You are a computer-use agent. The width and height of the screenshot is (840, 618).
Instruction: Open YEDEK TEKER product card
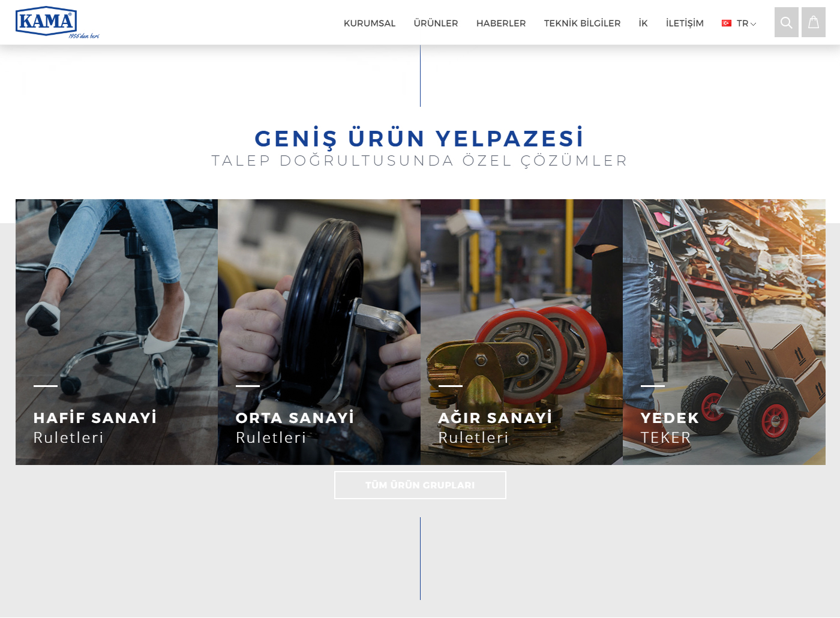point(724,332)
